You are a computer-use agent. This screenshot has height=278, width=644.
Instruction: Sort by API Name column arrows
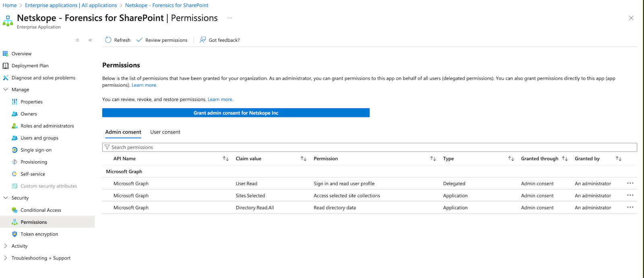(226, 159)
